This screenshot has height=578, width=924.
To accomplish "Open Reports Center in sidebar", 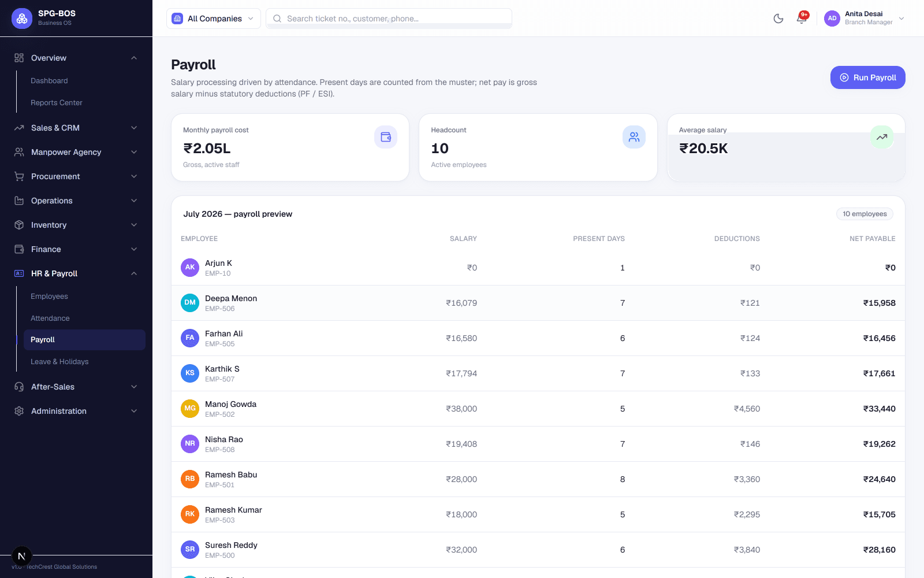I will click(84, 103).
